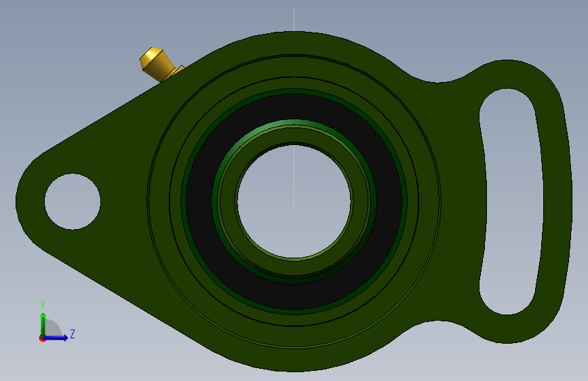Click the "Z" axis label
The height and width of the screenshot is (381, 588).
pos(73,334)
